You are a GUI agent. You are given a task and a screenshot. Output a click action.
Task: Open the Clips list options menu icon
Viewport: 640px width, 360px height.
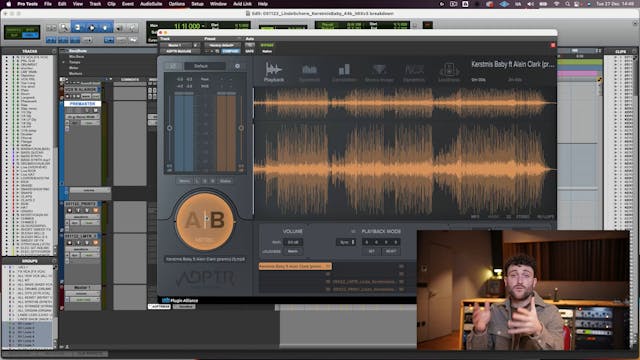click(635, 51)
